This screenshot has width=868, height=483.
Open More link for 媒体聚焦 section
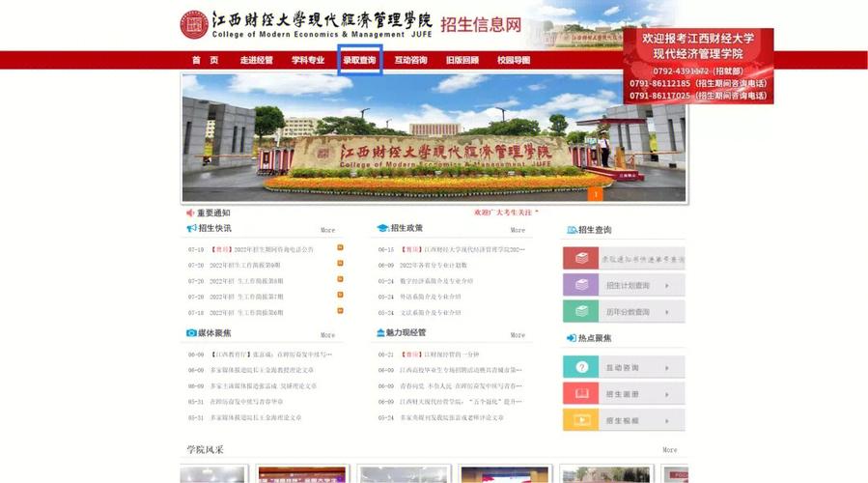point(327,335)
